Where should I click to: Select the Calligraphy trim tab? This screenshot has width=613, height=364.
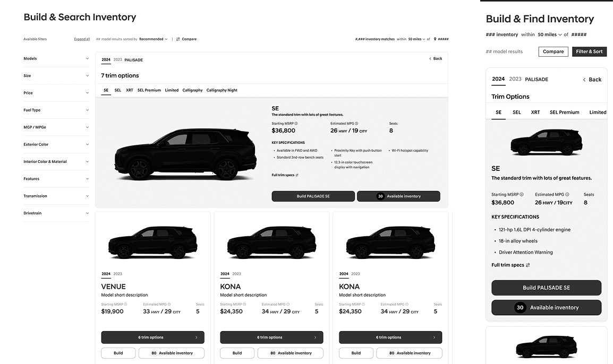point(192,90)
